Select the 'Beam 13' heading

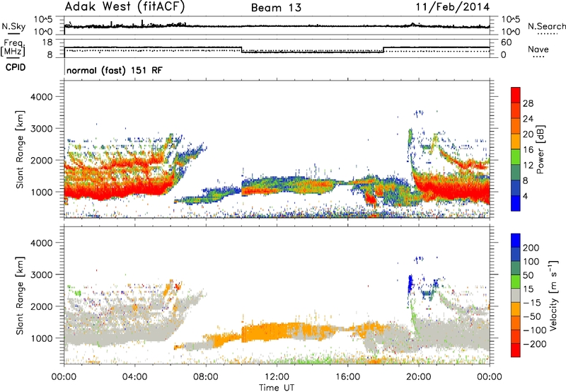click(276, 8)
